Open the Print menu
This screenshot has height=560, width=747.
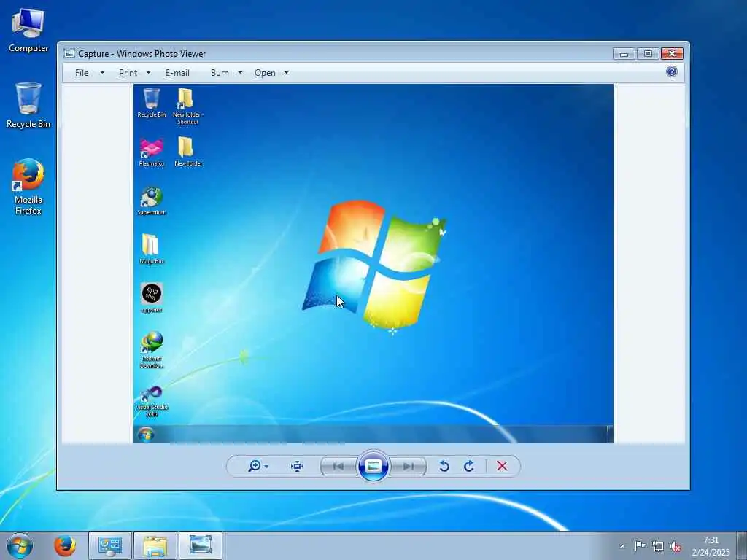(x=128, y=73)
